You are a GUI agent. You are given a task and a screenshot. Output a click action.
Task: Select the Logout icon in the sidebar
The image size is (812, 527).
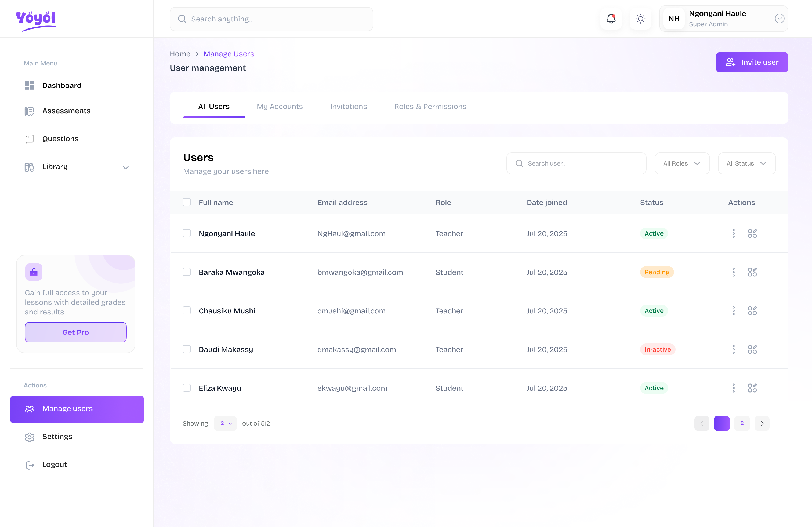tap(30, 465)
